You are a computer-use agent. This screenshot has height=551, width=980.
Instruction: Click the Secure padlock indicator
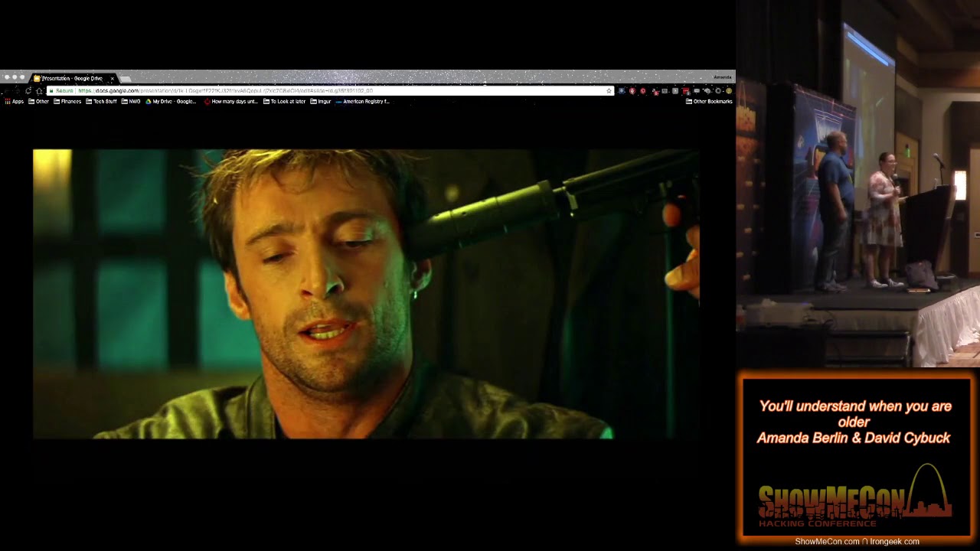61,90
